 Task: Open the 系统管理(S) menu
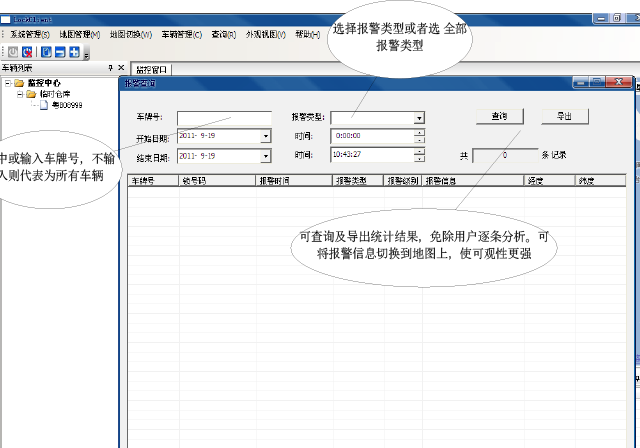(30, 35)
